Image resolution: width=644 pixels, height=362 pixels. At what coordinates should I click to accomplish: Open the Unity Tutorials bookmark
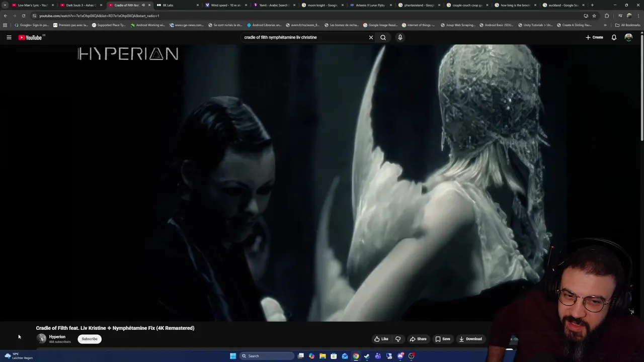[x=535, y=25]
